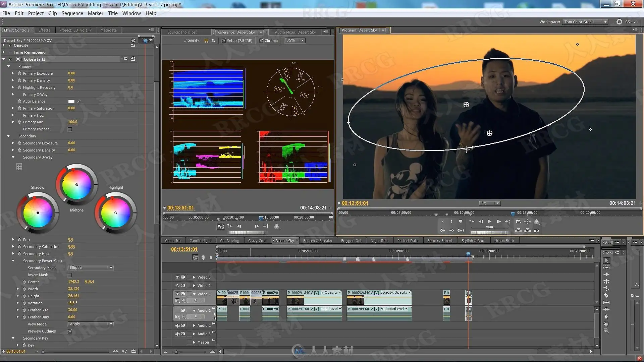Toggle Video 3 track eye visibility

point(177,277)
